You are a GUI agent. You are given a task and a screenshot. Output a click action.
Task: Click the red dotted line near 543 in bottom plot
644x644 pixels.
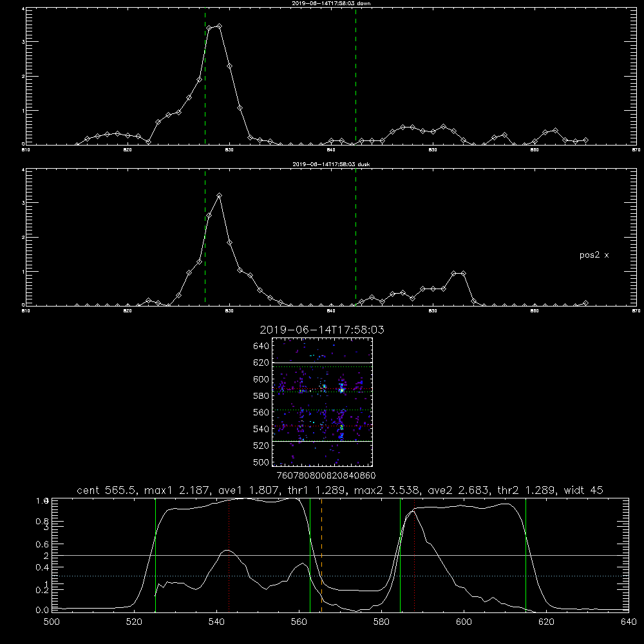[x=229, y=554]
